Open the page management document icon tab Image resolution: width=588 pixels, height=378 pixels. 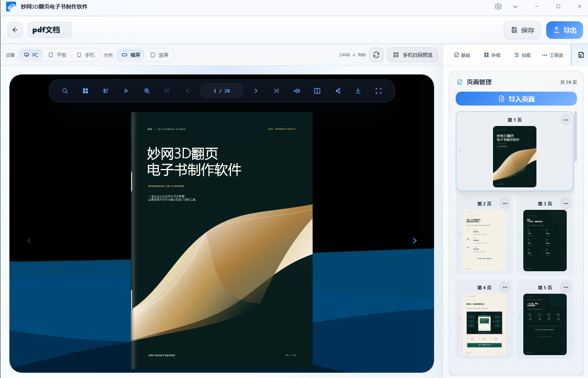[581, 55]
